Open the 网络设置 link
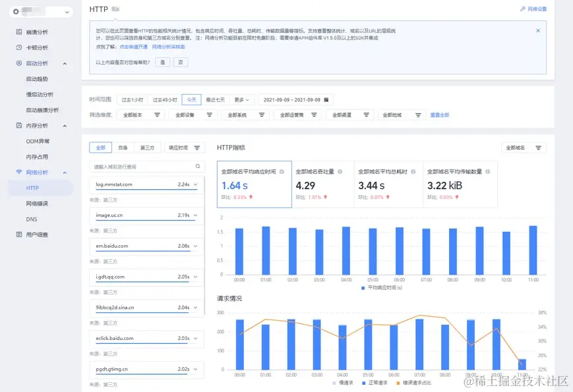 537,9
